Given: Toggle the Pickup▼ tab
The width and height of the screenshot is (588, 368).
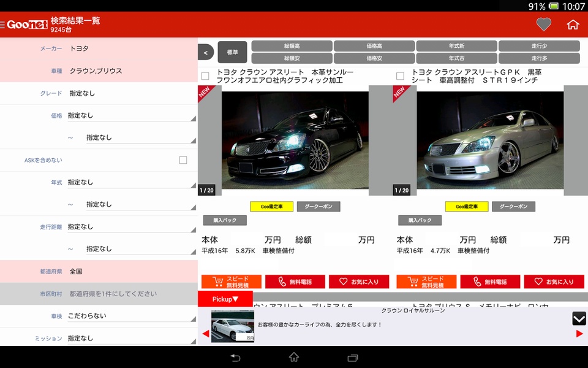Looking at the screenshot, I should point(225,299).
